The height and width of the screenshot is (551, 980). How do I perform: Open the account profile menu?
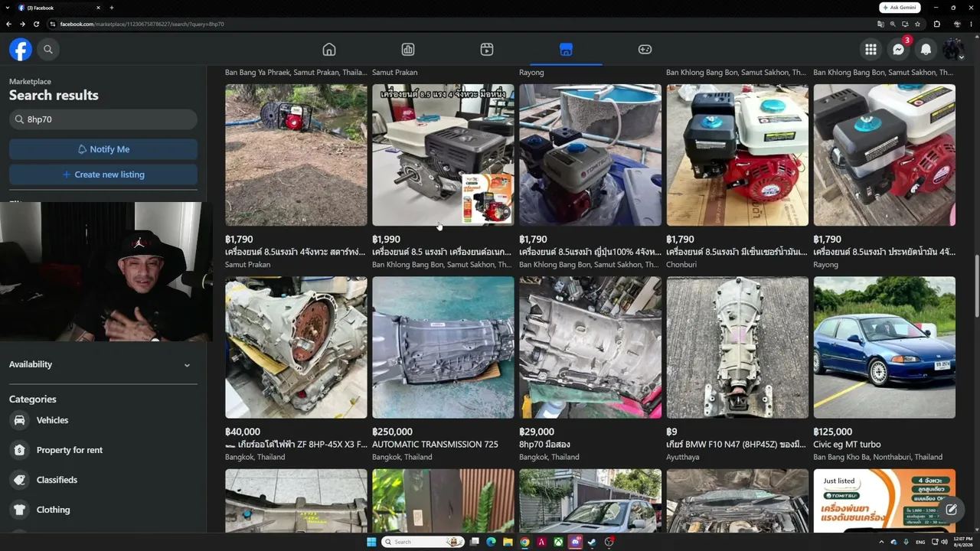[x=953, y=50]
